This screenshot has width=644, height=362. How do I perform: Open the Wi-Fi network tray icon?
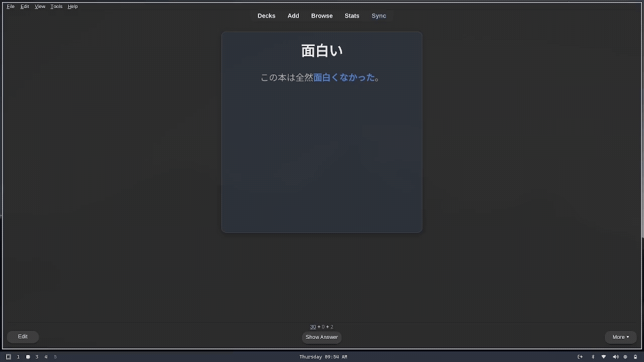point(604,357)
